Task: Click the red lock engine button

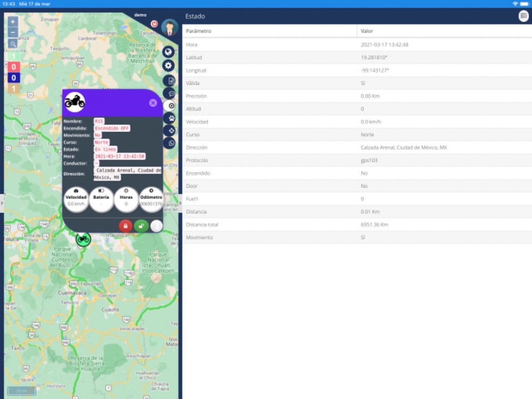Action: pyautogui.click(x=126, y=226)
